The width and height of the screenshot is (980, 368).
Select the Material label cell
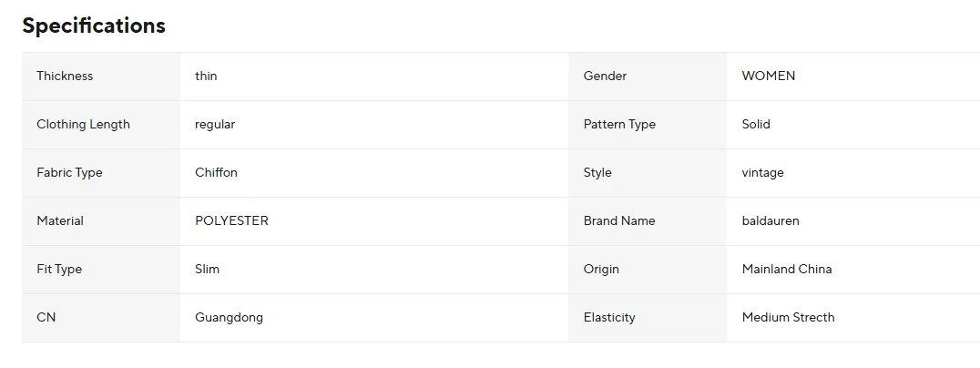[101, 221]
